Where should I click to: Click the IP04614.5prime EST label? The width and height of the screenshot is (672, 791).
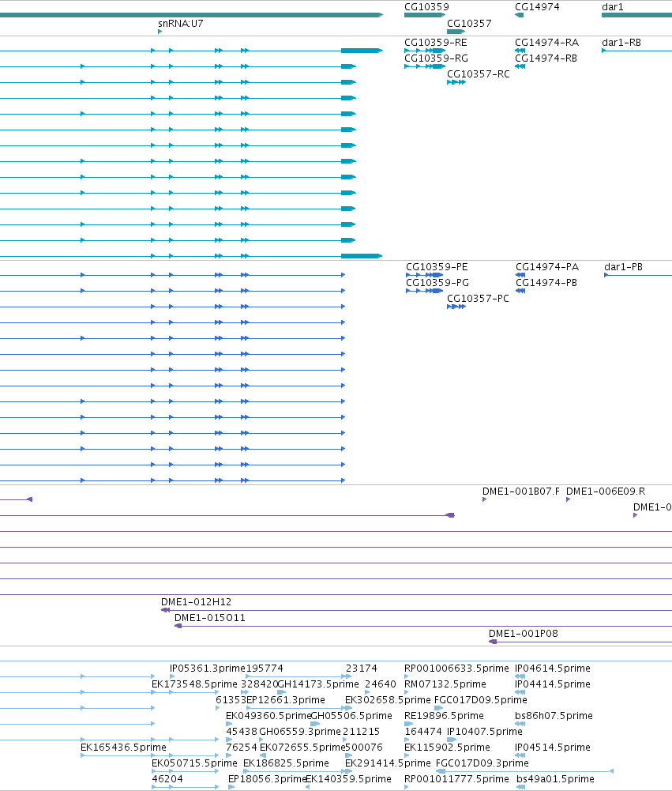pyautogui.click(x=553, y=669)
